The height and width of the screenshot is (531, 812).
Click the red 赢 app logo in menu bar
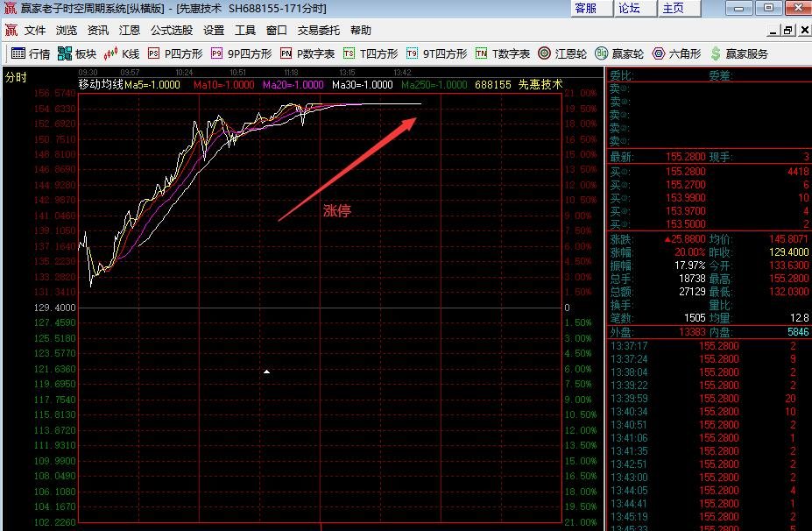click(11, 30)
